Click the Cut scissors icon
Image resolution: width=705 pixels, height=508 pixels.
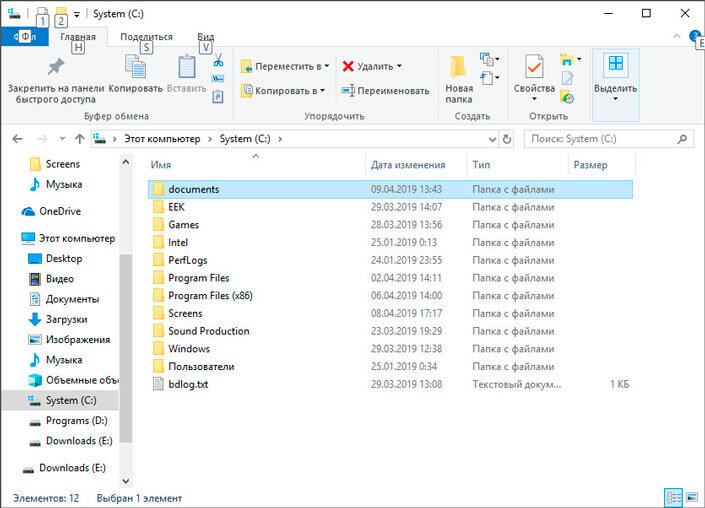[218, 60]
